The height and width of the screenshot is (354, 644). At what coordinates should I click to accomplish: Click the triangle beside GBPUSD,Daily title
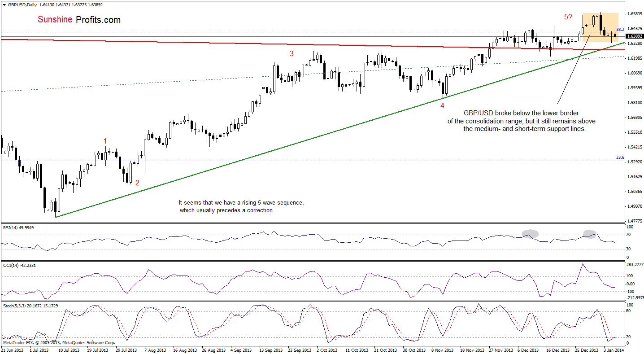click(x=4, y=4)
